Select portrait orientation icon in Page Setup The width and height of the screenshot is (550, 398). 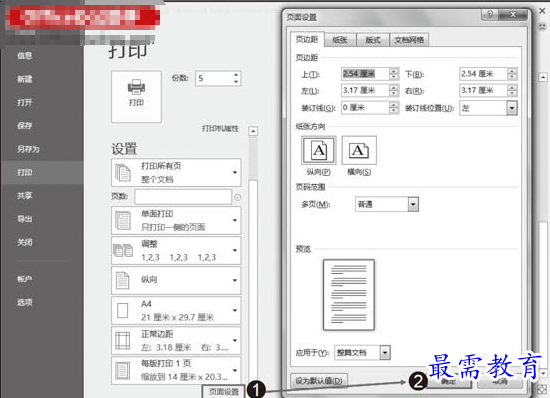pos(318,150)
